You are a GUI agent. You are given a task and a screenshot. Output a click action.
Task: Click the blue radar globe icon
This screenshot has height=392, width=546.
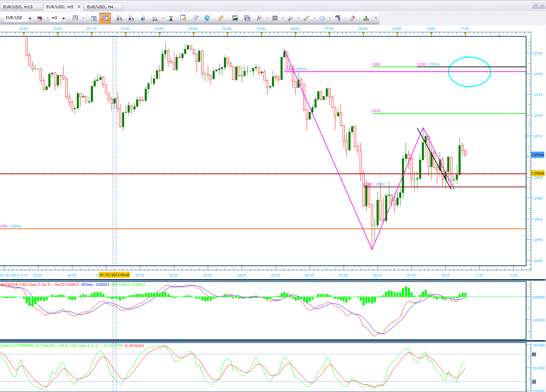pyautogui.click(x=207, y=18)
